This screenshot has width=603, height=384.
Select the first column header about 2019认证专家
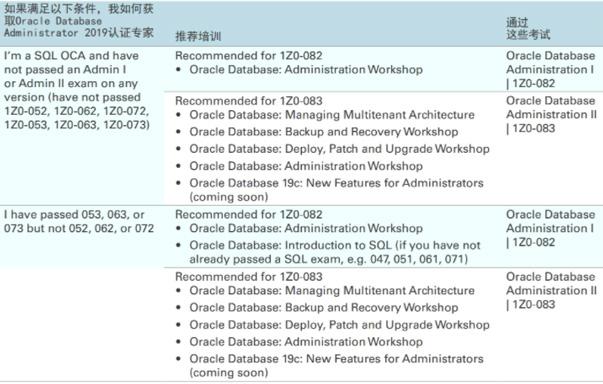click(x=79, y=21)
